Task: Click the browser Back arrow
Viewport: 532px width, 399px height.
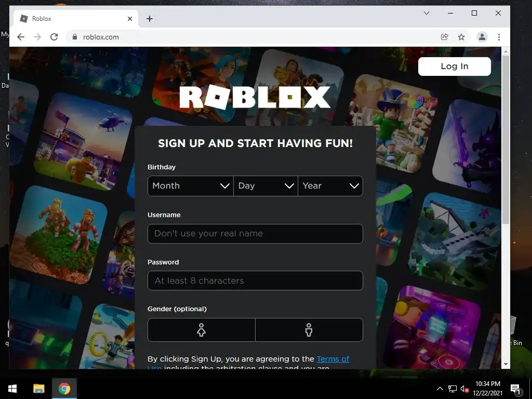Action: [x=21, y=37]
